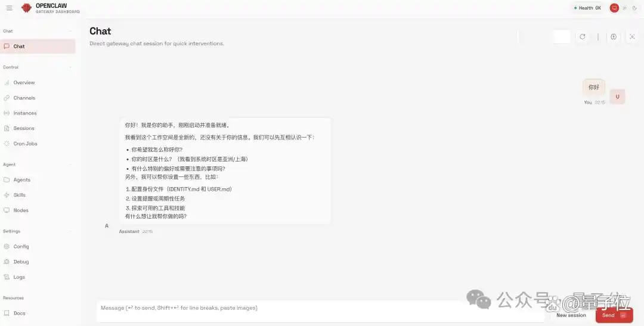
Task: Open Cron Jobs from the sidebar
Action: 25,144
